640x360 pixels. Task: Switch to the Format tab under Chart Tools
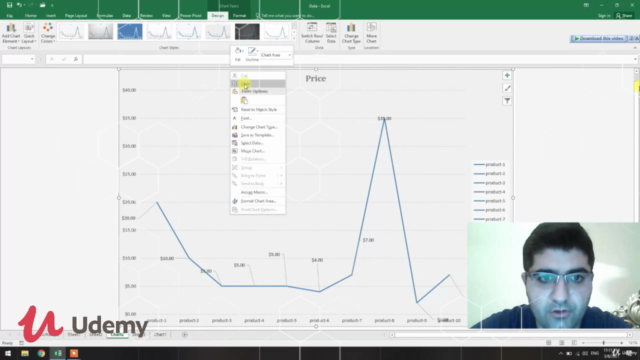tap(239, 16)
